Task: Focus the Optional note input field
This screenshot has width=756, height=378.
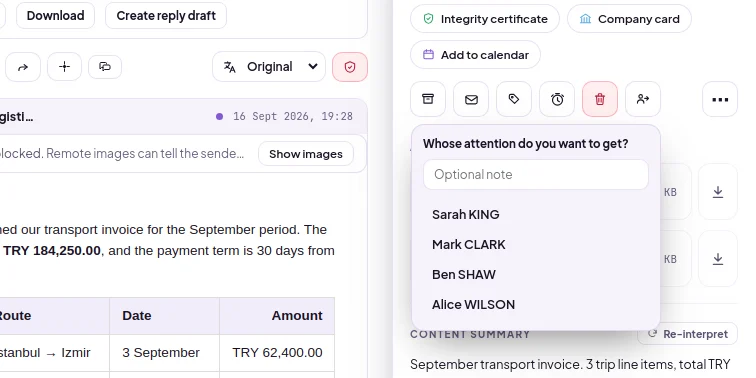Action: click(536, 175)
